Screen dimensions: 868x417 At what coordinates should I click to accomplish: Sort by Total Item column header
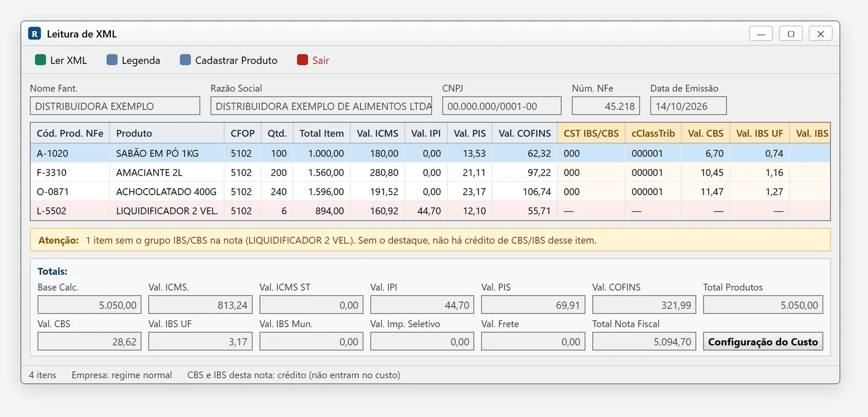(x=322, y=133)
